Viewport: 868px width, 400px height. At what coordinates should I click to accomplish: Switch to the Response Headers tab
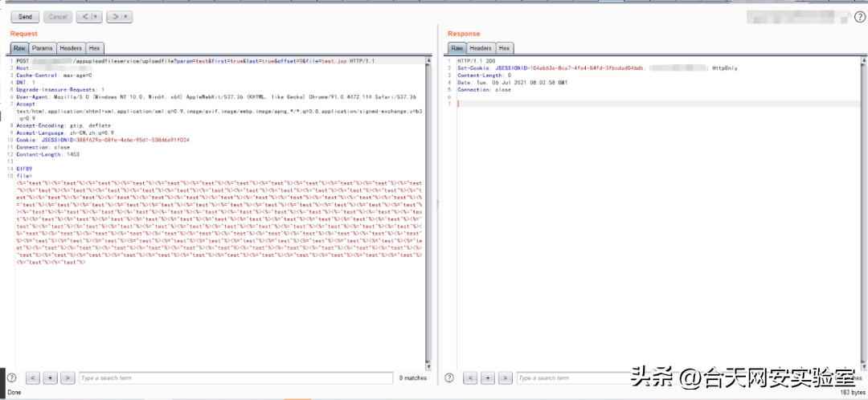[481, 48]
